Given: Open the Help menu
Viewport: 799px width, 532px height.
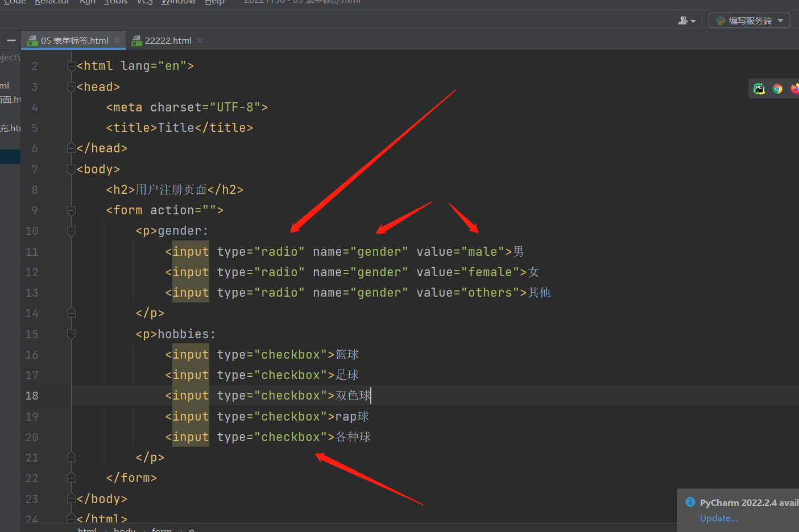Looking at the screenshot, I should (x=214, y=2).
